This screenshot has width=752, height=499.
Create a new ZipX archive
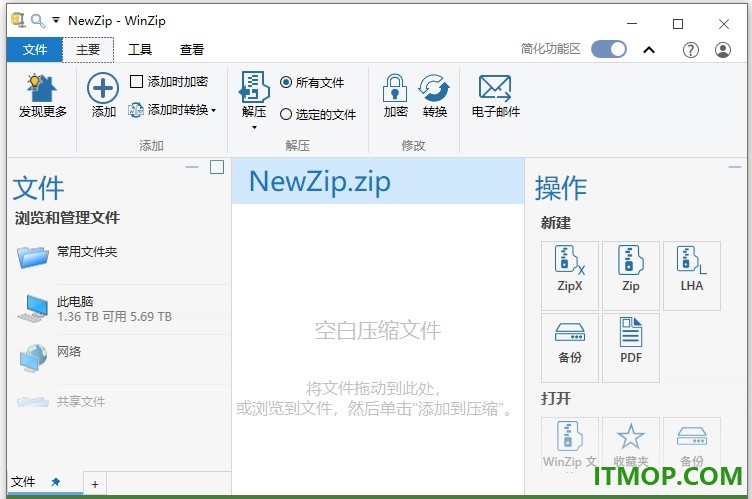tap(570, 275)
